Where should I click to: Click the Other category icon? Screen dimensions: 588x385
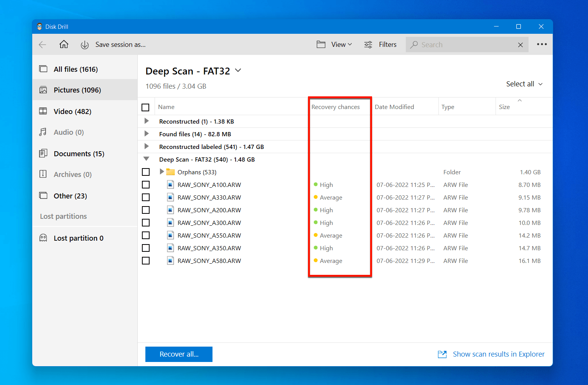pos(43,196)
